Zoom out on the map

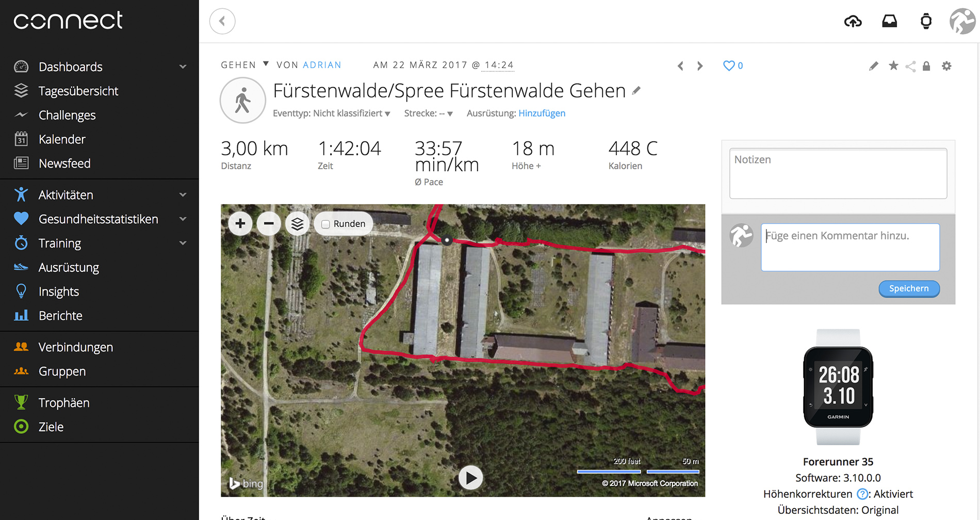click(269, 223)
